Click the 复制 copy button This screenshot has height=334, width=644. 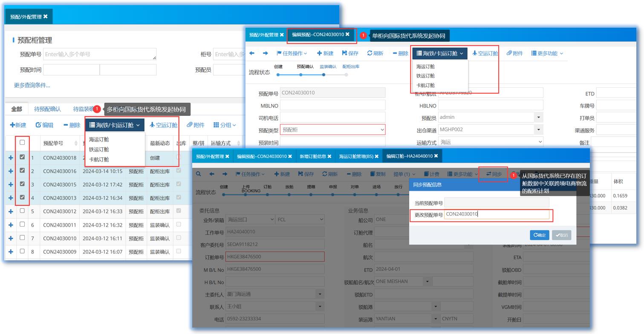tap(378, 174)
